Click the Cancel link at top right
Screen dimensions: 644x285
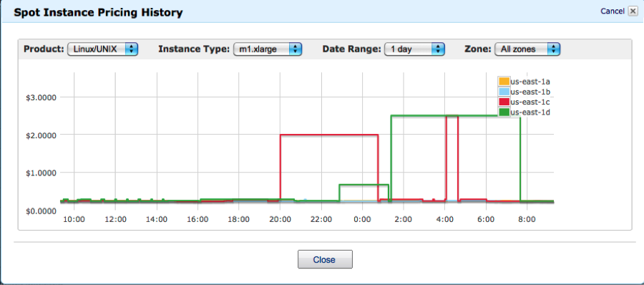pyautogui.click(x=612, y=11)
